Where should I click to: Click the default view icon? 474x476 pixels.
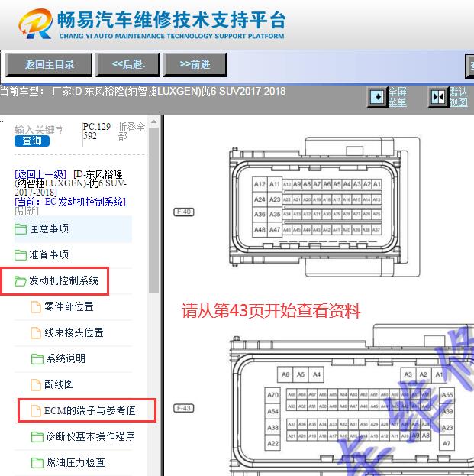438,97
